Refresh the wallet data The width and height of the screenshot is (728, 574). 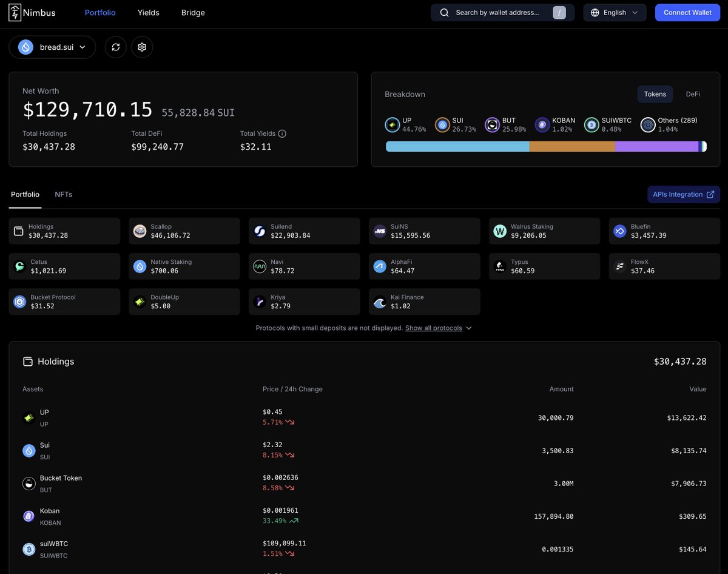click(x=115, y=47)
